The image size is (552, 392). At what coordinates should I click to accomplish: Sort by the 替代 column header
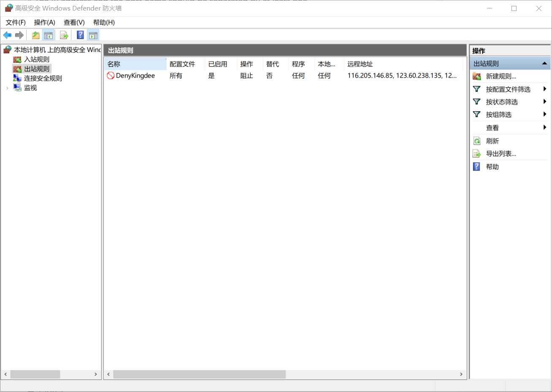pos(276,64)
